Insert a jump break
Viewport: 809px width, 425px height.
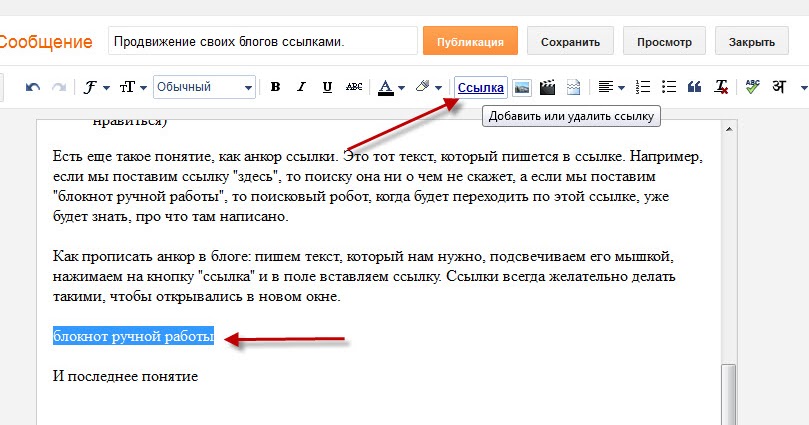[573, 87]
